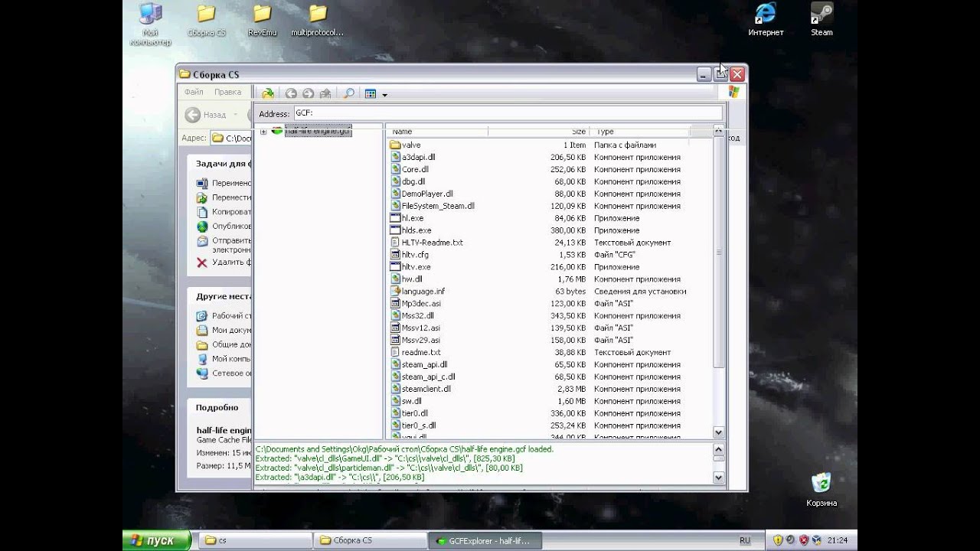Open Мой компьютер desktop icon
The image size is (980, 551).
click(151, 24)
